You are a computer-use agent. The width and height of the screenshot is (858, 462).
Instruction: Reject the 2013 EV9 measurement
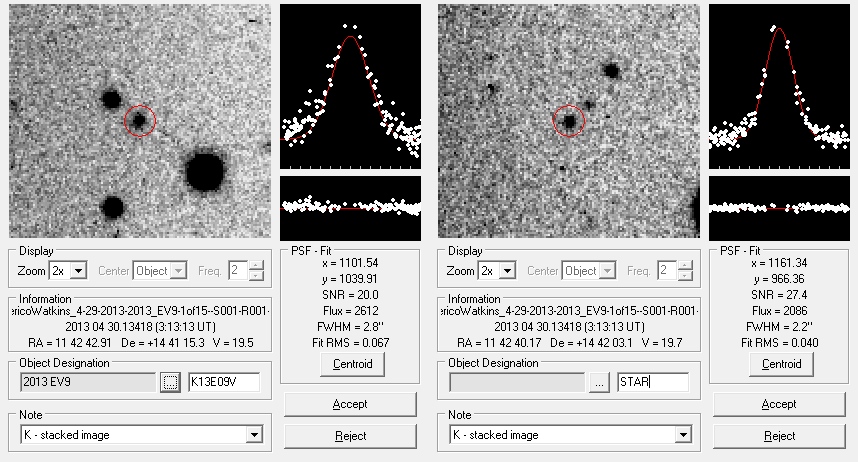pos(350,436)
